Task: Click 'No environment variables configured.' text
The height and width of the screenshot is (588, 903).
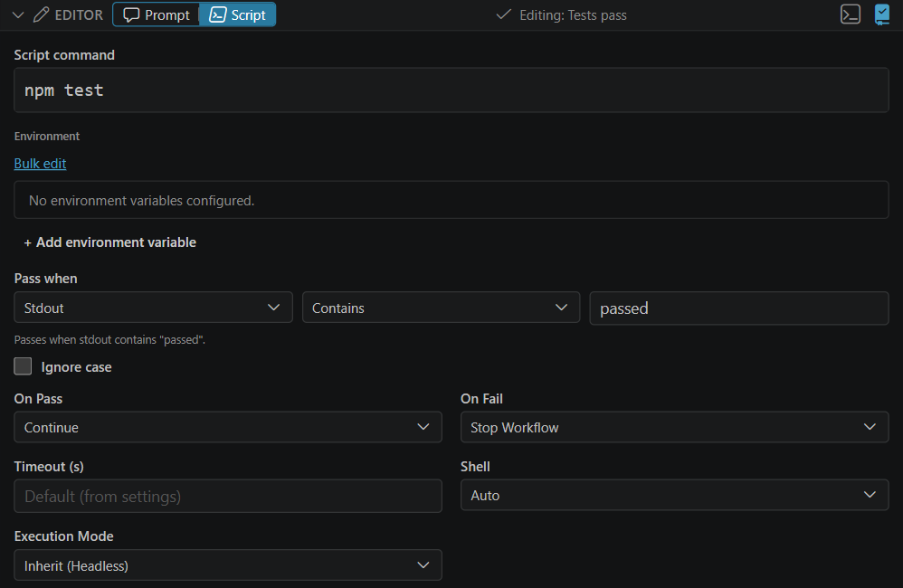Action: [142, 201]
